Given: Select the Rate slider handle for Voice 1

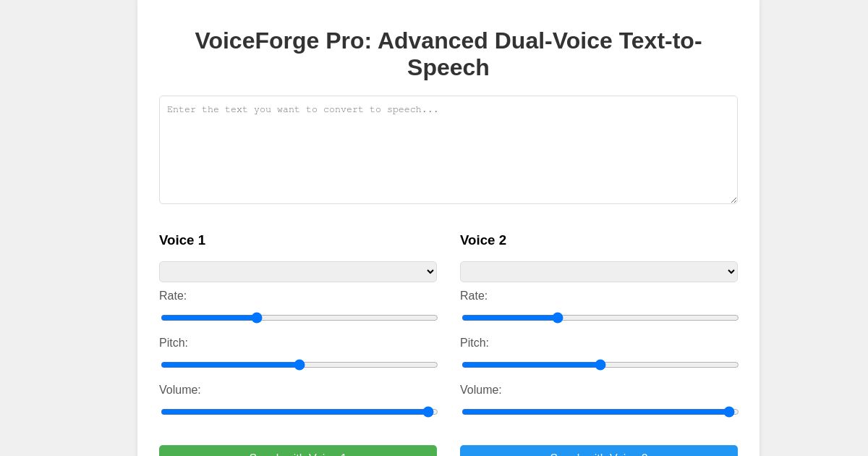Looking at the screenshot, I should 257,318.
